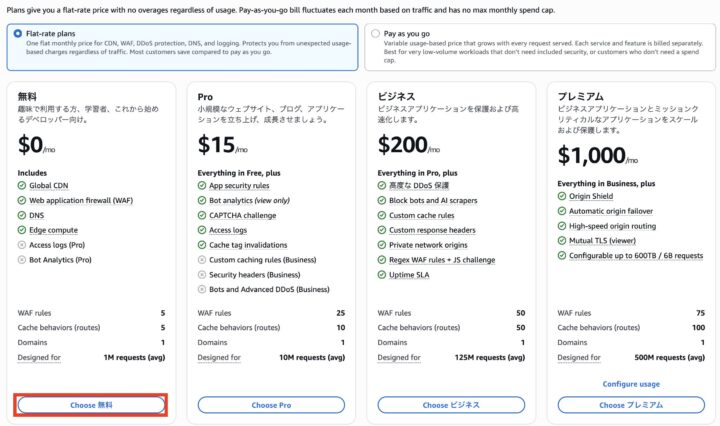Open the Web application firewall (WAF) feature link

[x=81, y=201]
